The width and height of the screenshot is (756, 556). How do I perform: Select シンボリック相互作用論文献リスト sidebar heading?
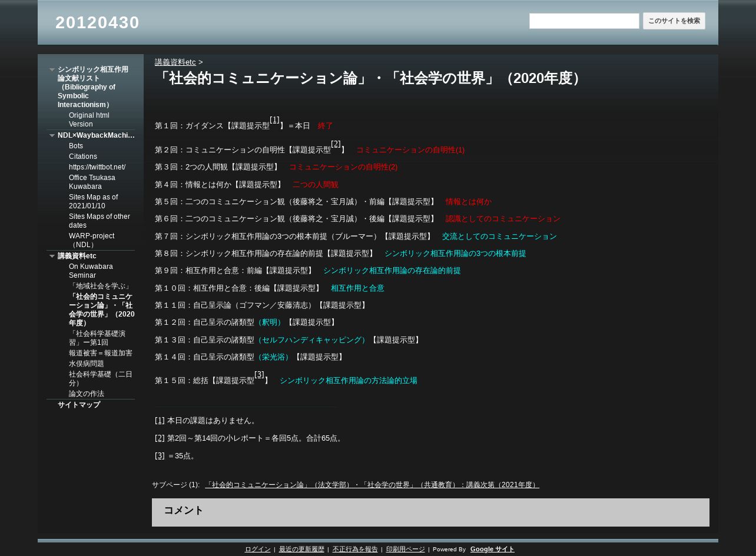click(93, 87)
